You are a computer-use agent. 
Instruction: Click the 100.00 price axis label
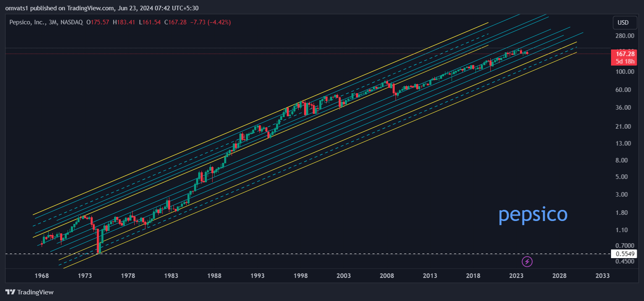point(625,72)
